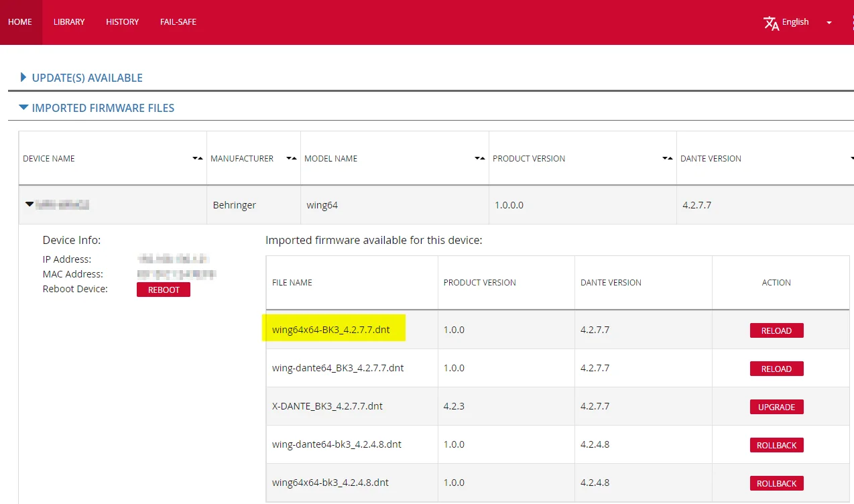Sort by Product Version column arrows

[x=667, y=159]
